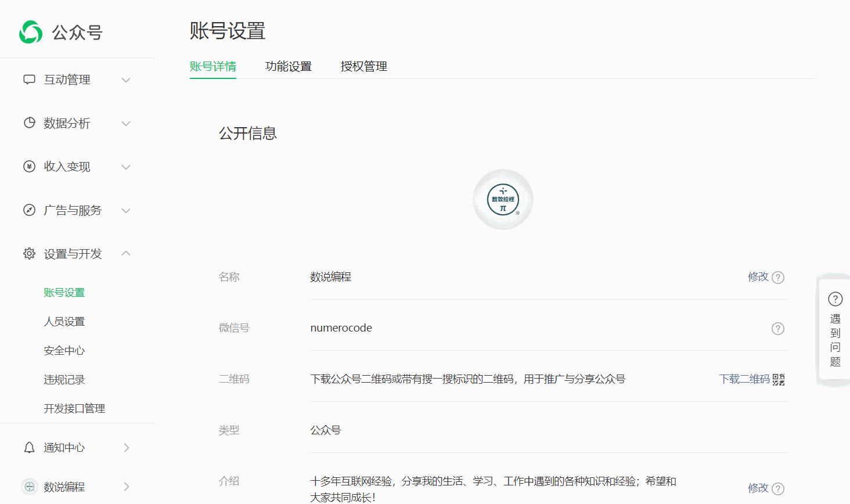The height and width of the screenshot is (504, 850).
Task: Expand the 互动管理 menu chevron
Action: pos(126,80)
